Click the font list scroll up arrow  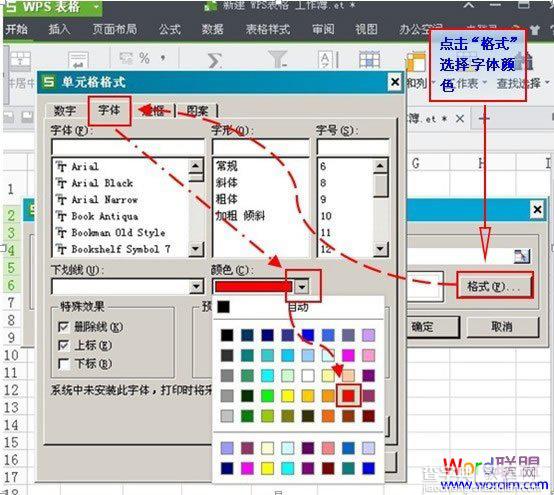pyautogui.click(x=196, y=166)
